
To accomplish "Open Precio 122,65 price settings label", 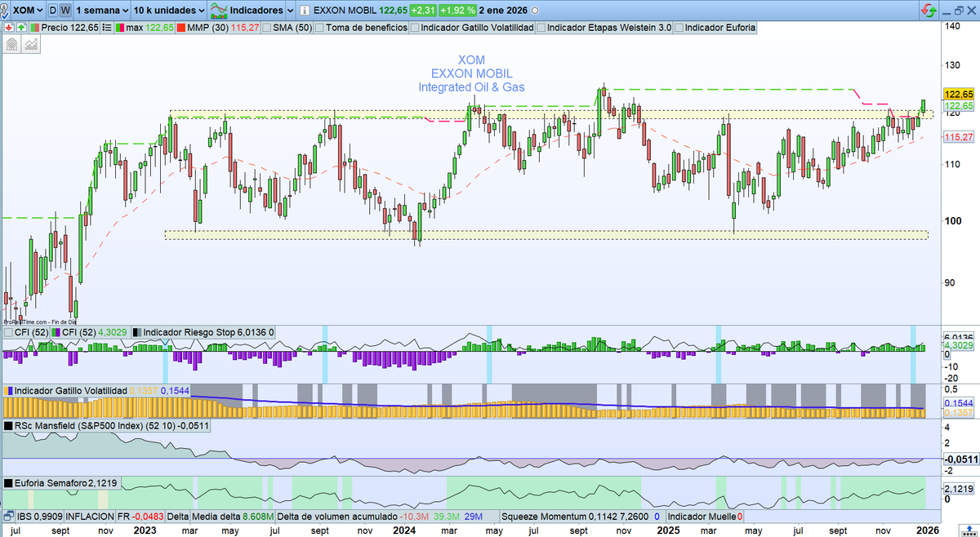I will (x=69, y=28).
